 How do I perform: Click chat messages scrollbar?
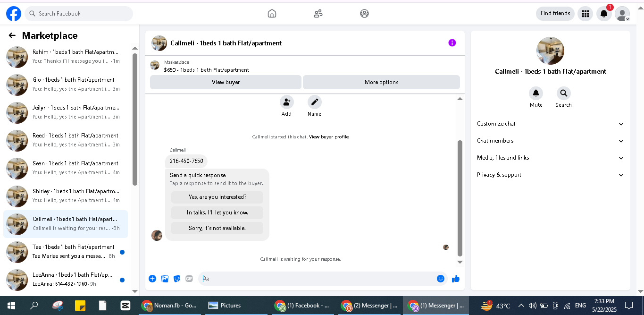tap(460, 198)
